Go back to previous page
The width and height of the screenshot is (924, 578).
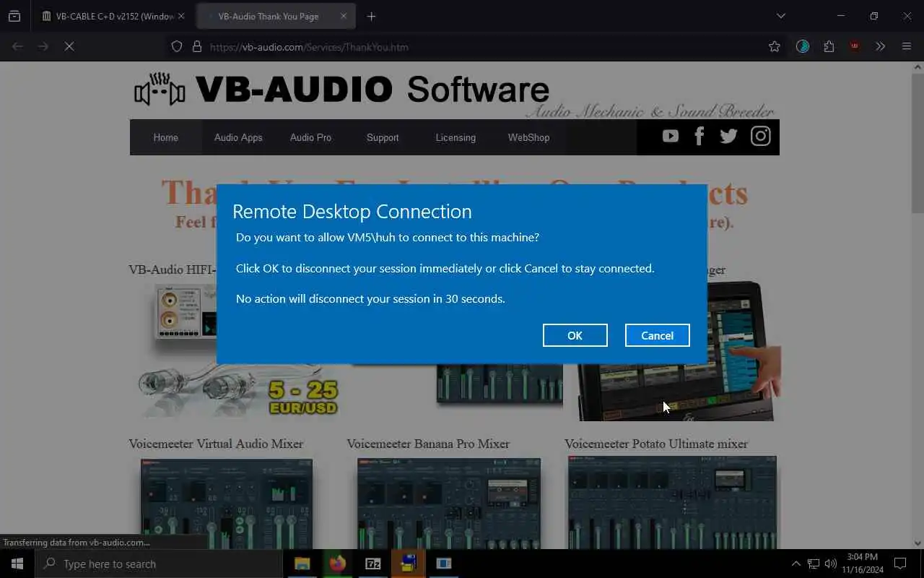17,46
